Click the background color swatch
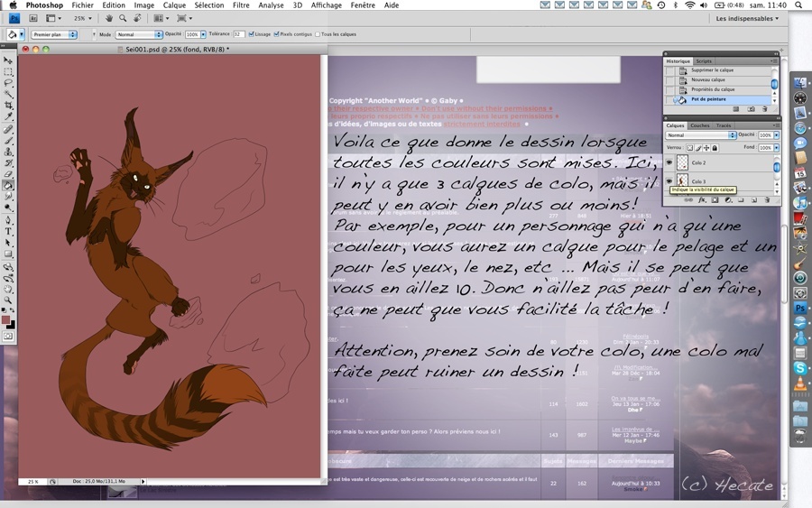This screenshot has height=508, width=812. [12, 326]
